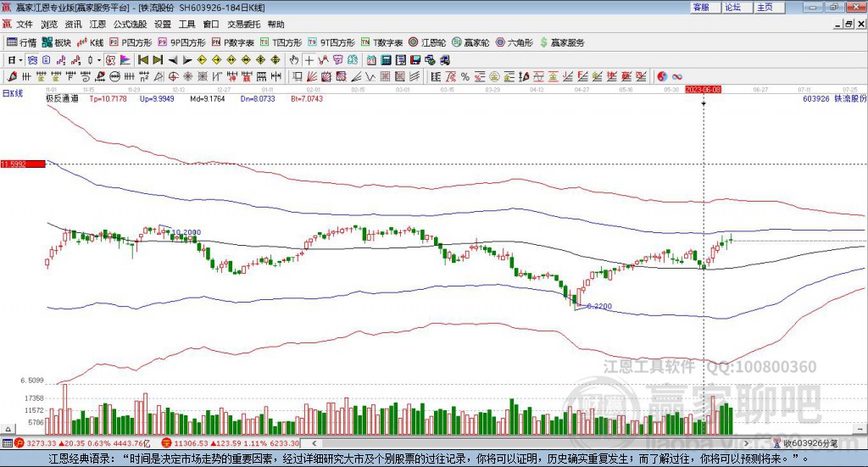This screenshot has height=467, width=868.
Task: Select the yellow left-arrow diamond icon
Action: [x=202, y=60]
